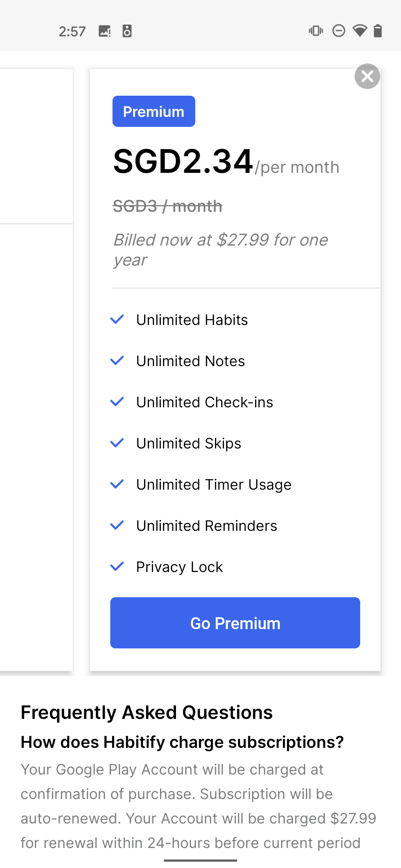Viewport: 401px width, 868px height.
Task: Tap the checkmark beside Unlimited Check-ins
Action: pos(117,402)
